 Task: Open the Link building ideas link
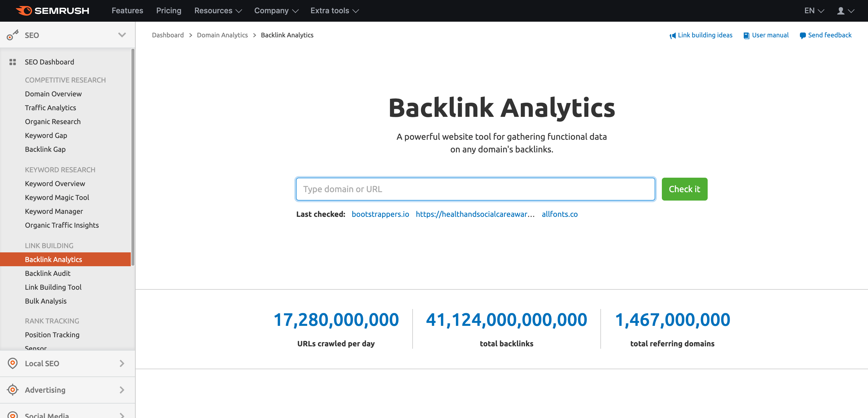(x=705, y=35)
